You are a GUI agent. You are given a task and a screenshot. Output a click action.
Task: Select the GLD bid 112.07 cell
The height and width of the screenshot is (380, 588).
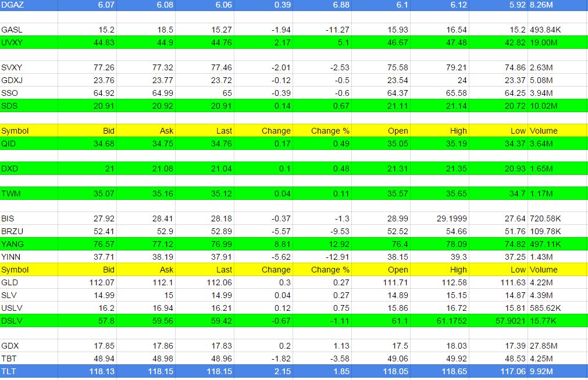click(87, 282)
